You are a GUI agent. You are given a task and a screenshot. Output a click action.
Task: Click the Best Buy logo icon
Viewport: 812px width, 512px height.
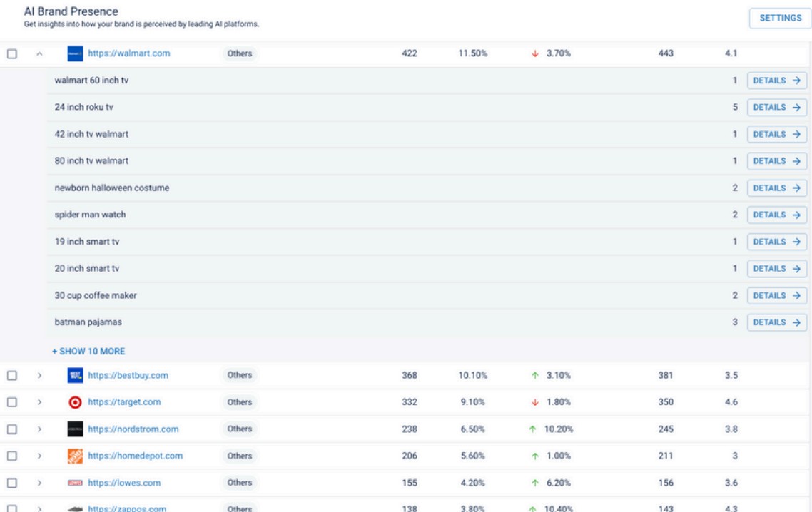pyautogui.click(x=75, y=375)
